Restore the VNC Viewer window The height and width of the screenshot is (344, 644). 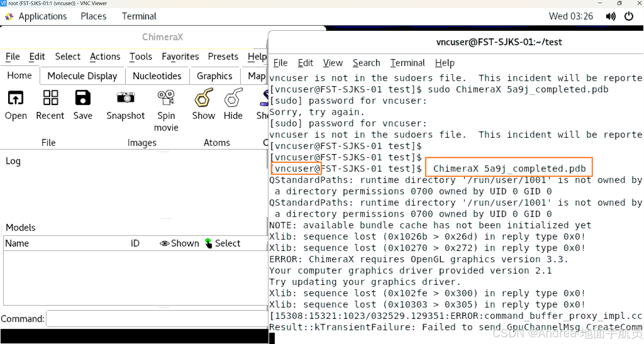(x=619, y=3)
